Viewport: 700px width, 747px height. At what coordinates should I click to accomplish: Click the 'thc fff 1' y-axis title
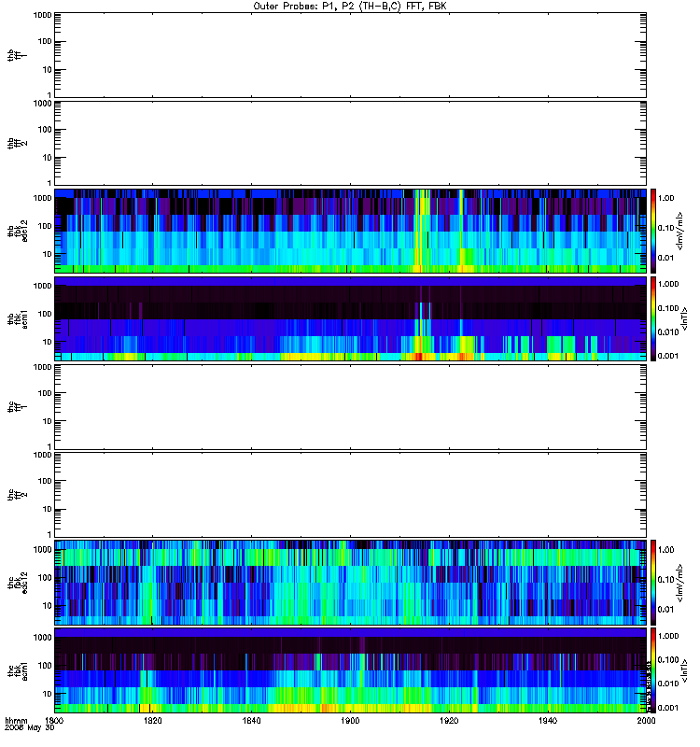tap(18, 407)
